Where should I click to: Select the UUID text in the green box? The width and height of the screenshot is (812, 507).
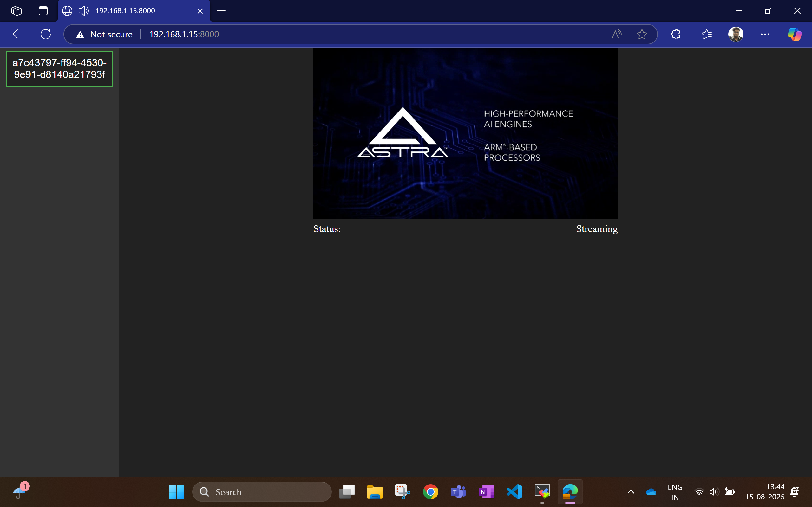point(60,68)
